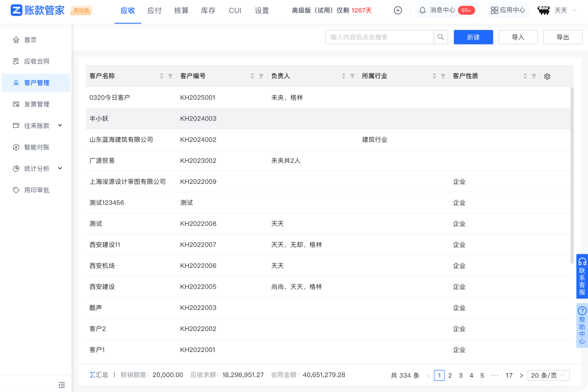Sort by the 客户编号 column arrows
The height and width of the screenshot is (392, 588).
(x=252, y=76)
